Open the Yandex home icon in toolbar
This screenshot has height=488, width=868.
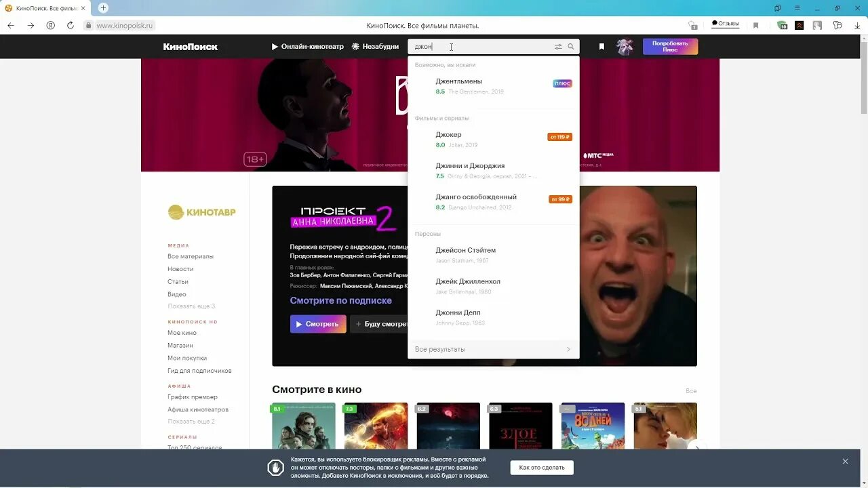50,25
